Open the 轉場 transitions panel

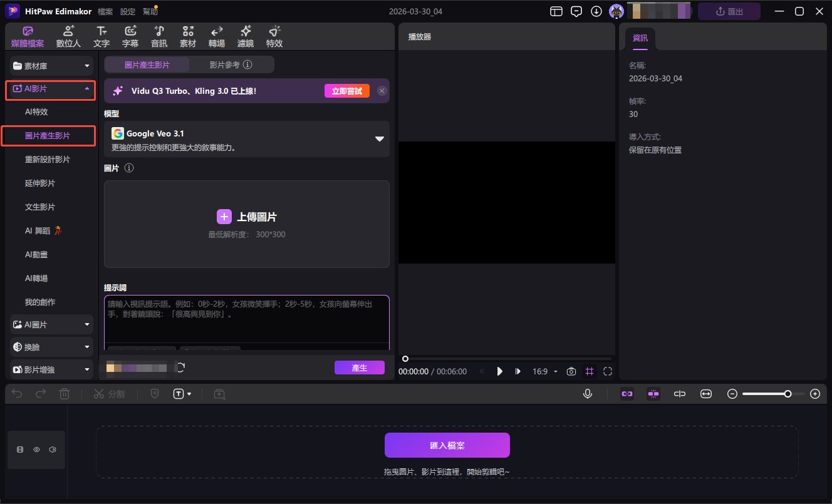tap(216, 36)
